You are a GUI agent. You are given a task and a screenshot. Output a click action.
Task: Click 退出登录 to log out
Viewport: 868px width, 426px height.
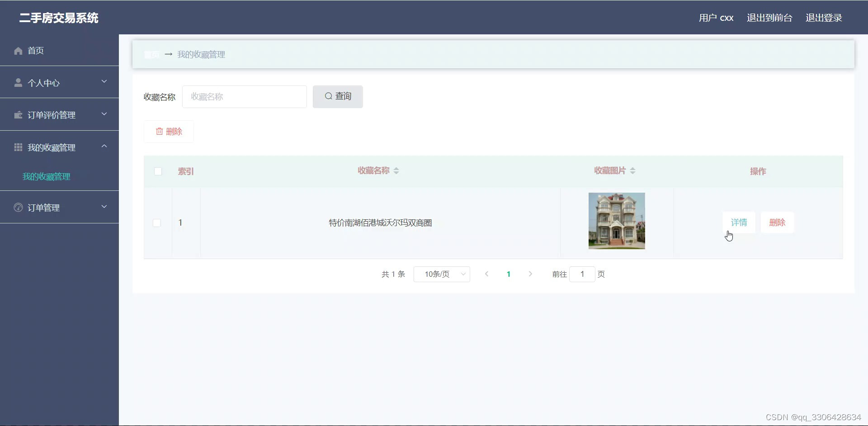click(824, 18)
